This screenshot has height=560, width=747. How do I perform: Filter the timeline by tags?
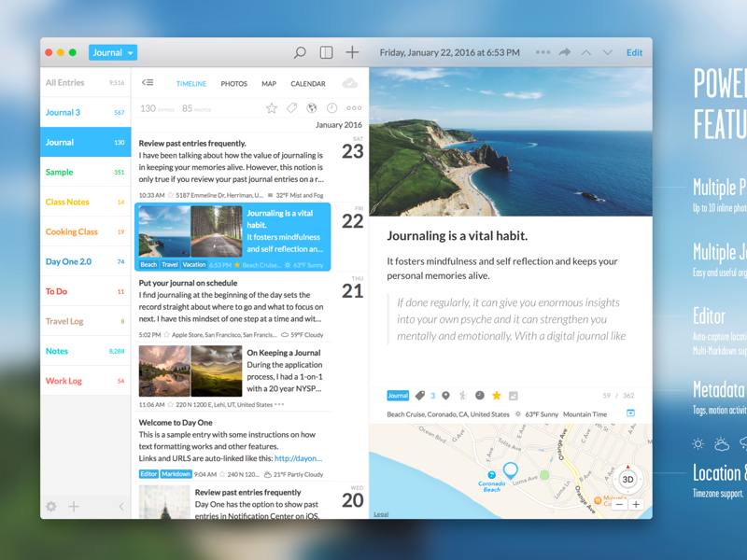tap(291, 108)
